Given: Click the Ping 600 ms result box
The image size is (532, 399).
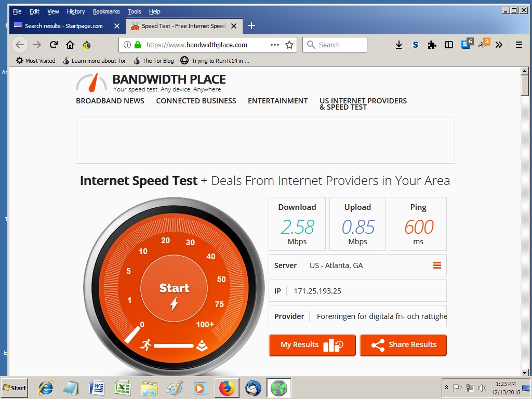Looking at the screenshot, I should (x=418, y=224).
